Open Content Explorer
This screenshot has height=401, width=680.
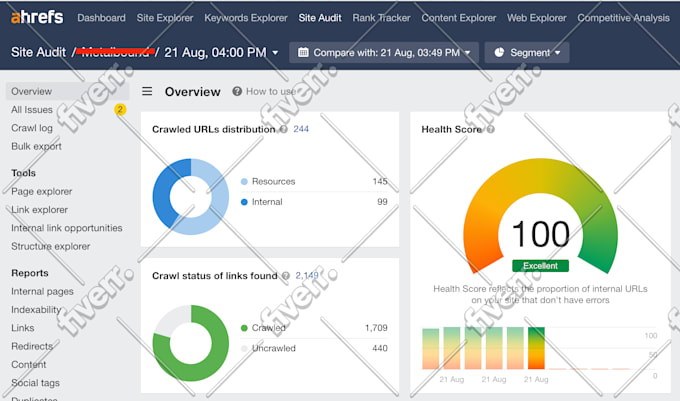click(459, 18)
